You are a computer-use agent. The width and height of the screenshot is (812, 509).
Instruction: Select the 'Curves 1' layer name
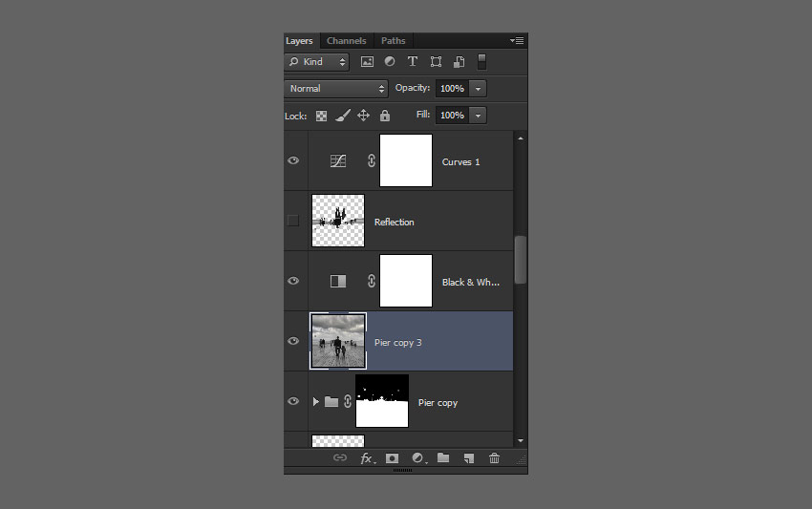(460, 162)
